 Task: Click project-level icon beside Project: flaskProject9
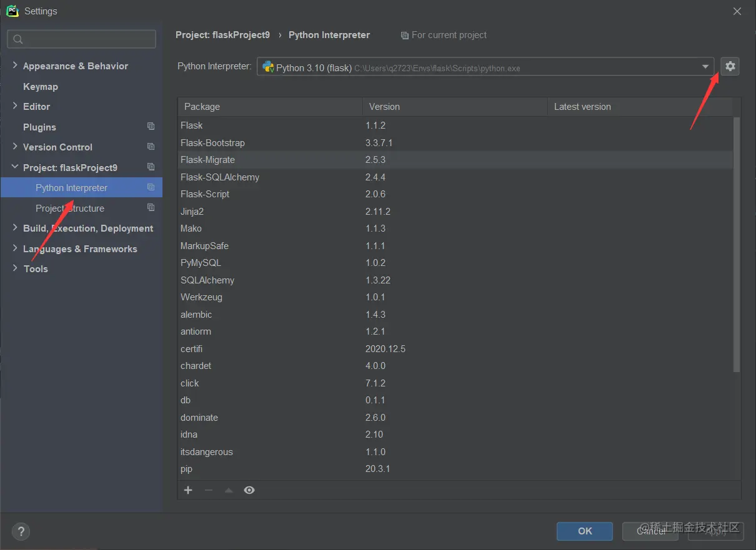pyautogui.click(x=151, y=167)
